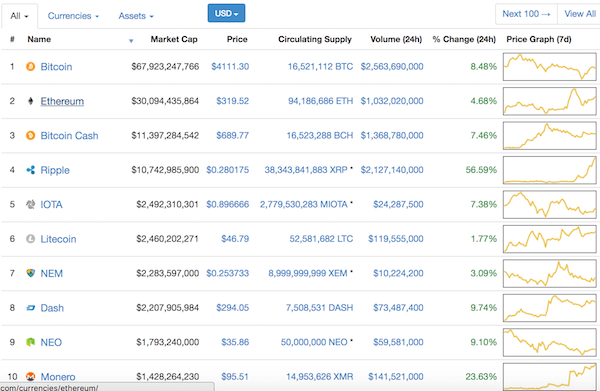Sort by Volume (24h) header
Viewport: 600px width, 391px height.
[396, 39]
